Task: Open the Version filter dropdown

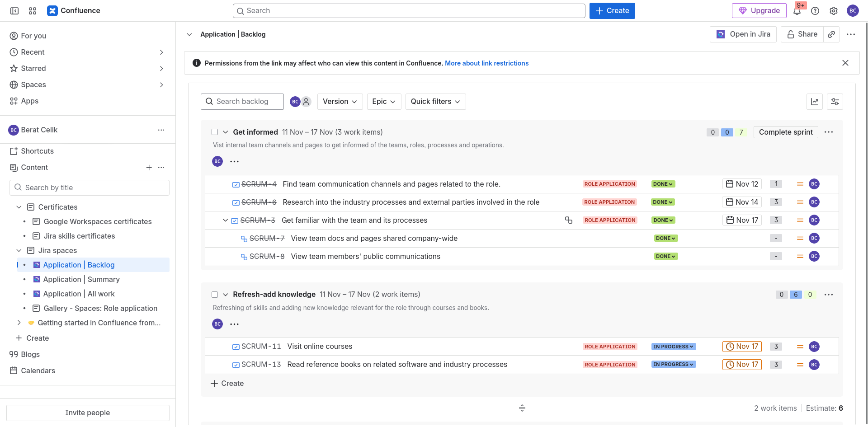Action: coord(340,102)
